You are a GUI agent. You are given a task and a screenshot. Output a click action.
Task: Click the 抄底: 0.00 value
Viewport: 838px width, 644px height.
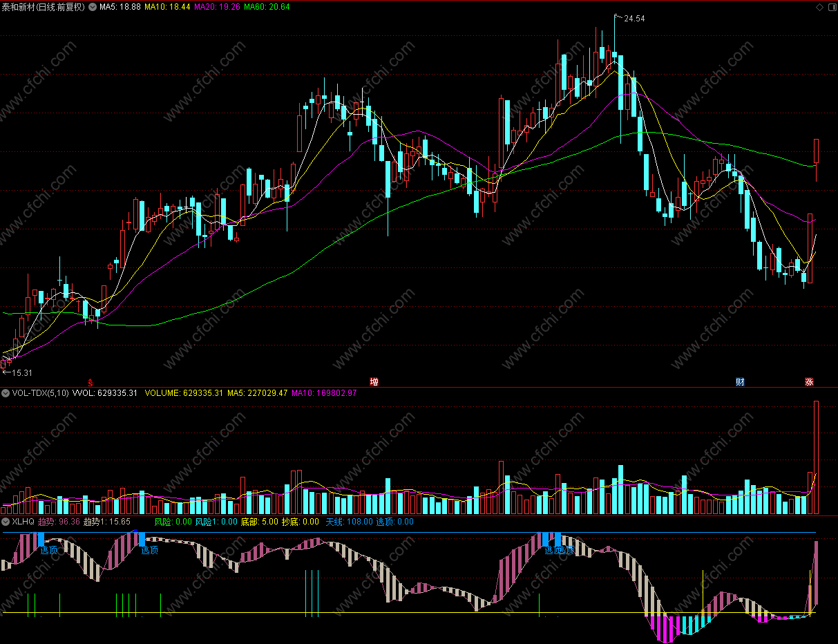(x=301, y=522)
